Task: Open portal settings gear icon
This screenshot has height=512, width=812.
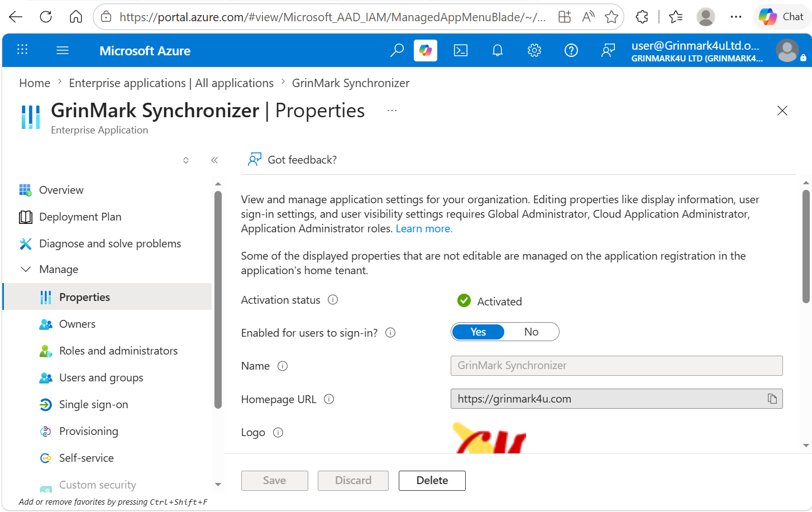Action: [534, 51]
